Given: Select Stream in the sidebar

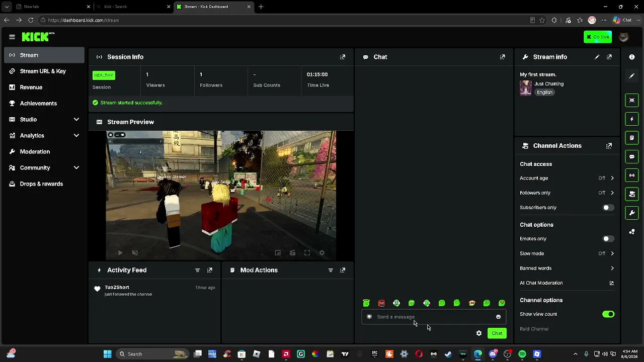Looking at the screenshot, I should [44, 55].
